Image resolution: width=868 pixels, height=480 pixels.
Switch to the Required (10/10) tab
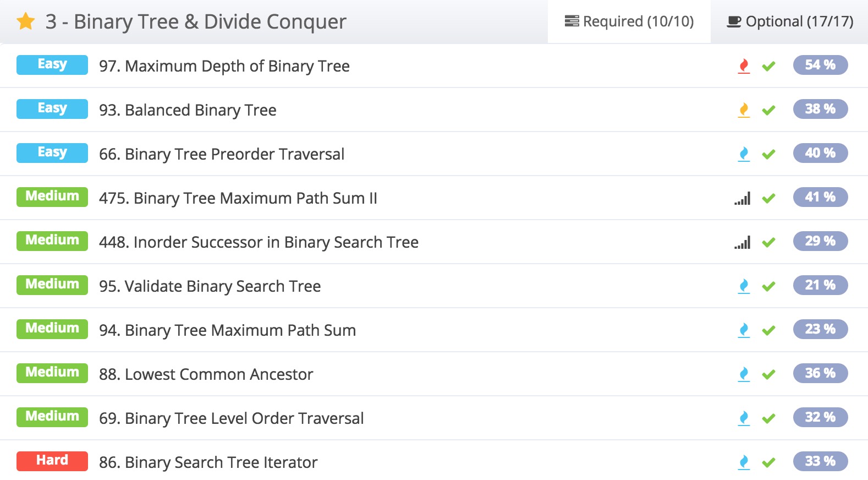(x=629, y=21)
